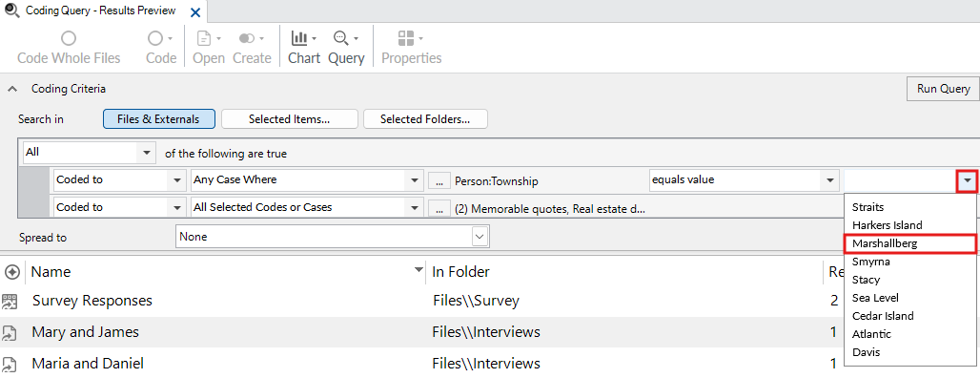Select the Coding Query - Results Preview tab
980x378 pixels.
pyautogui.click(x=100, y=11)
